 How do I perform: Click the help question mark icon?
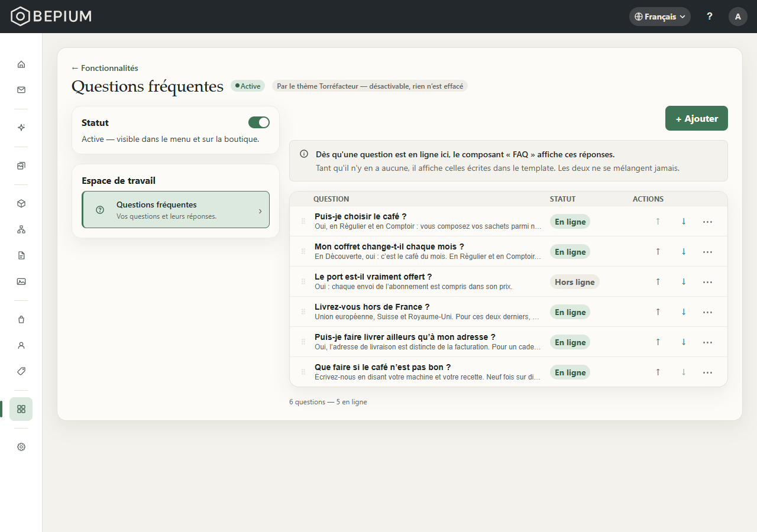[x=710, y=17]
